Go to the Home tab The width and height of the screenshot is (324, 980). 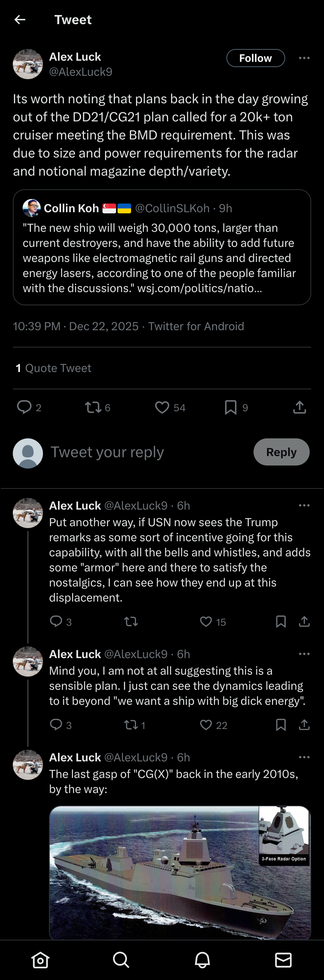click(40, 960)
